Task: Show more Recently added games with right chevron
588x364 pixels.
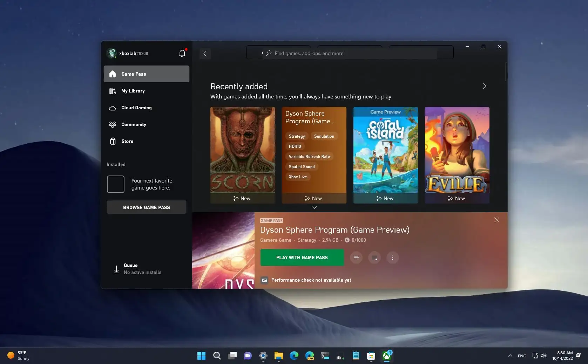Action: [x=485, y=86]
